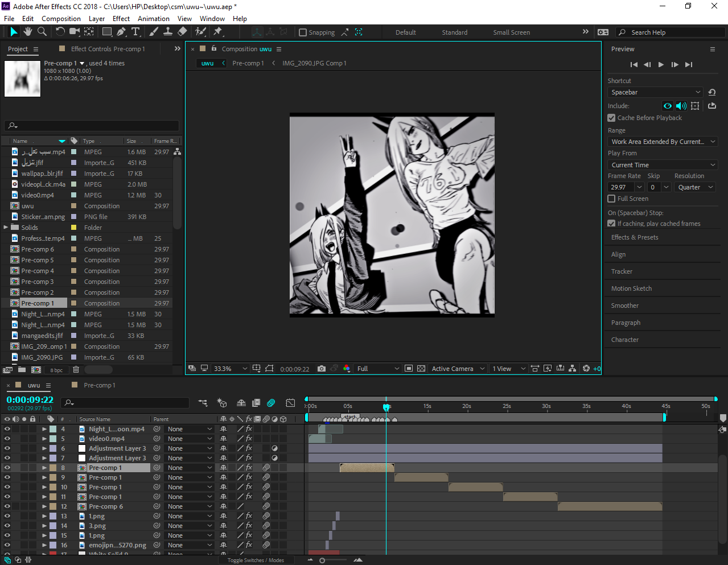The width and height of the screenshot is (728, 565).
Task: Select the Roto Brush tool
Action: [x=200, y=32]
